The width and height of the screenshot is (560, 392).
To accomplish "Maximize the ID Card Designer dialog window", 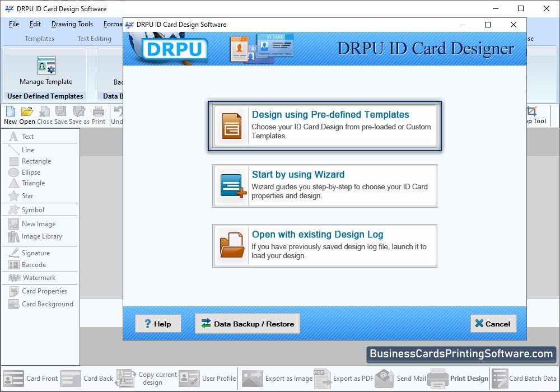I will tap(488, 25).
